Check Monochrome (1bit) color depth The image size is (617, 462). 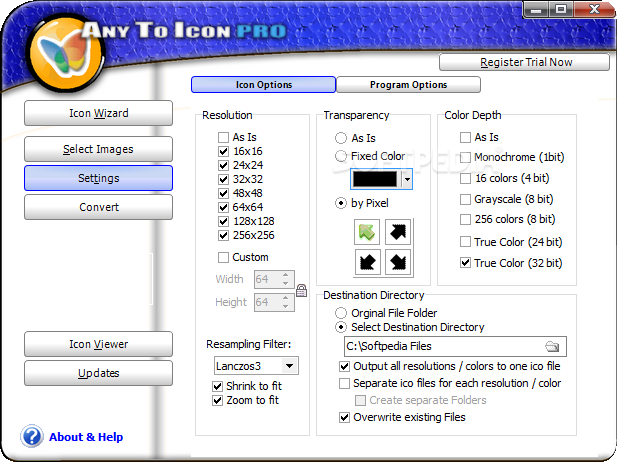click(465, 157)
